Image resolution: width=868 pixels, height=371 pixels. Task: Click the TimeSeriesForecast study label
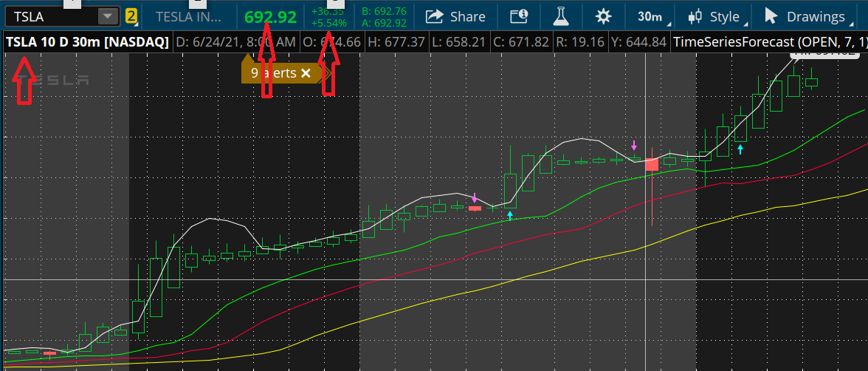tap(768, 42)
